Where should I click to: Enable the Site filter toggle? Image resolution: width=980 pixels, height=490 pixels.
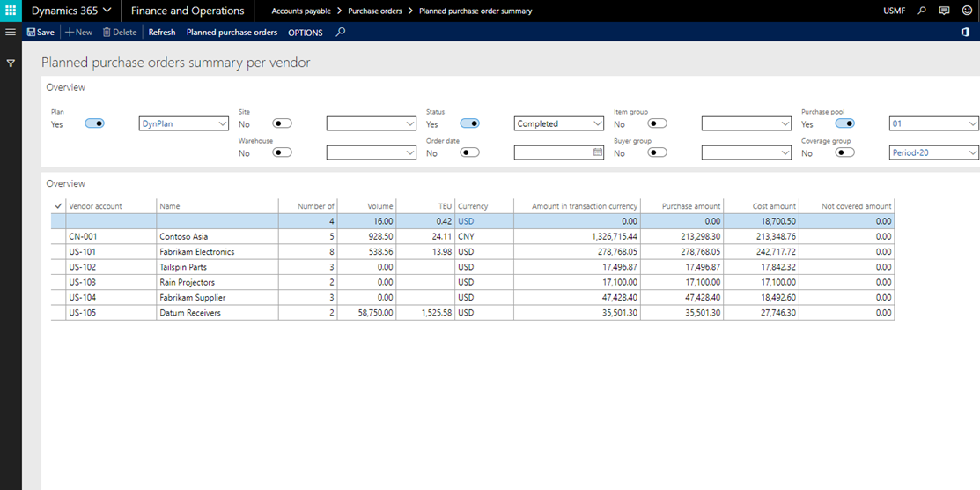pos(282,123)
